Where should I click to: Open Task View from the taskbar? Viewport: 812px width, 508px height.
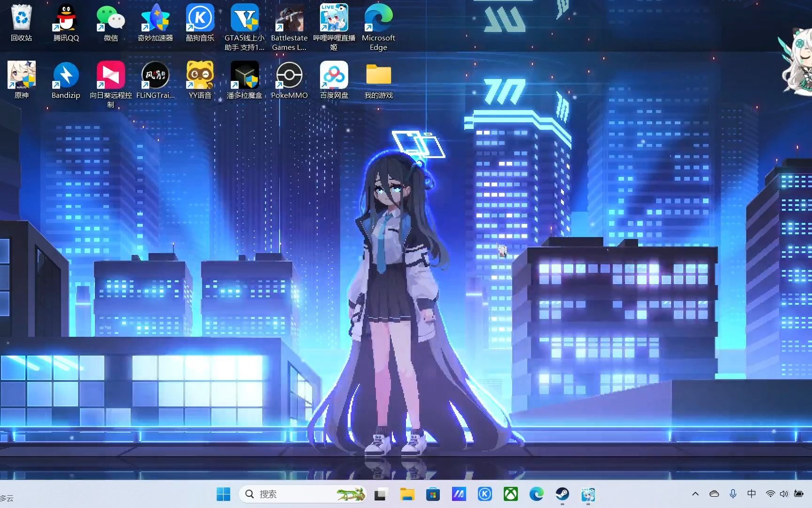click(x=380, y=494)
